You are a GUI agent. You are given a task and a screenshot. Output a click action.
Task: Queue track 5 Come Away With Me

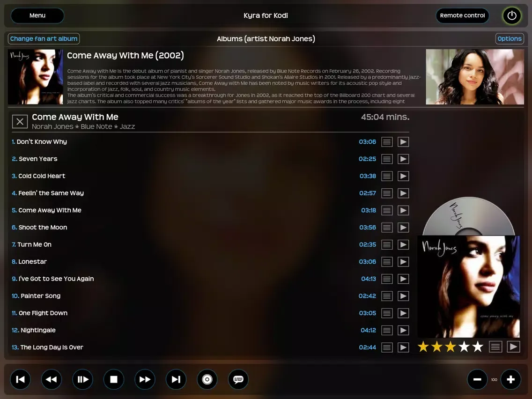point(387,210)
